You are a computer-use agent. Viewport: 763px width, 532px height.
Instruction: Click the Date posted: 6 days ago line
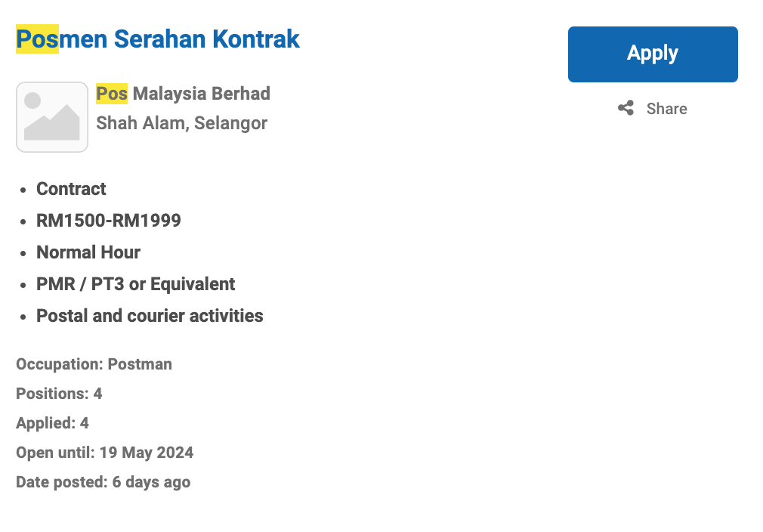click(103, 482)
